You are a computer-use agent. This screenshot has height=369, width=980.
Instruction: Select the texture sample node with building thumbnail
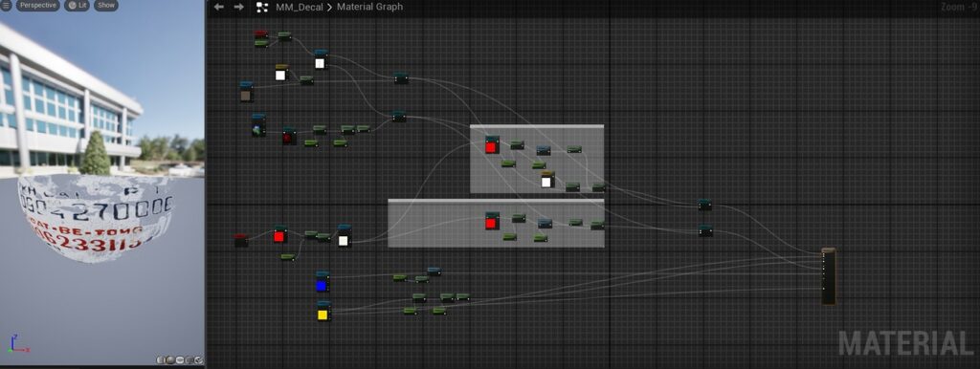coord(258,125)
